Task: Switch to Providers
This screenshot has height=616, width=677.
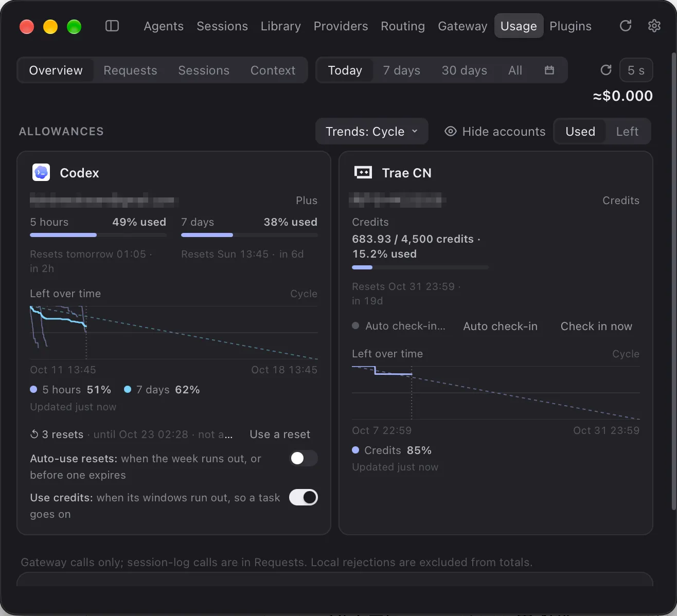Action: (341, 26)
